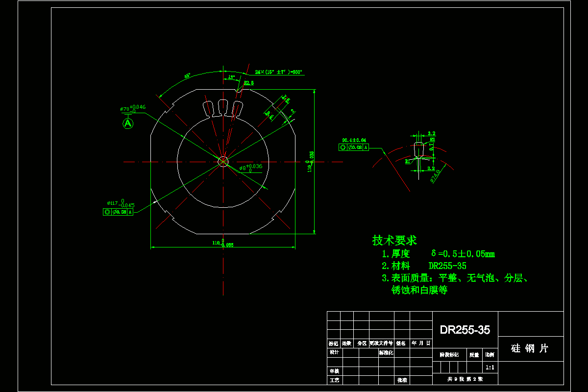Select the '24×(15° ±7′)=360°' angular dimension
588x392 pixels.
pos(279,72)
